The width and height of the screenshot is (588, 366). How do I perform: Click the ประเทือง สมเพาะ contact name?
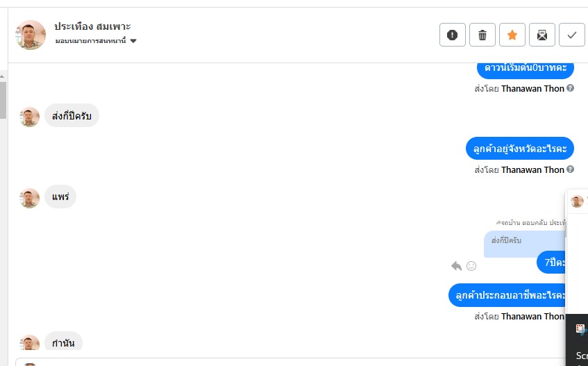tap(92, 26)
